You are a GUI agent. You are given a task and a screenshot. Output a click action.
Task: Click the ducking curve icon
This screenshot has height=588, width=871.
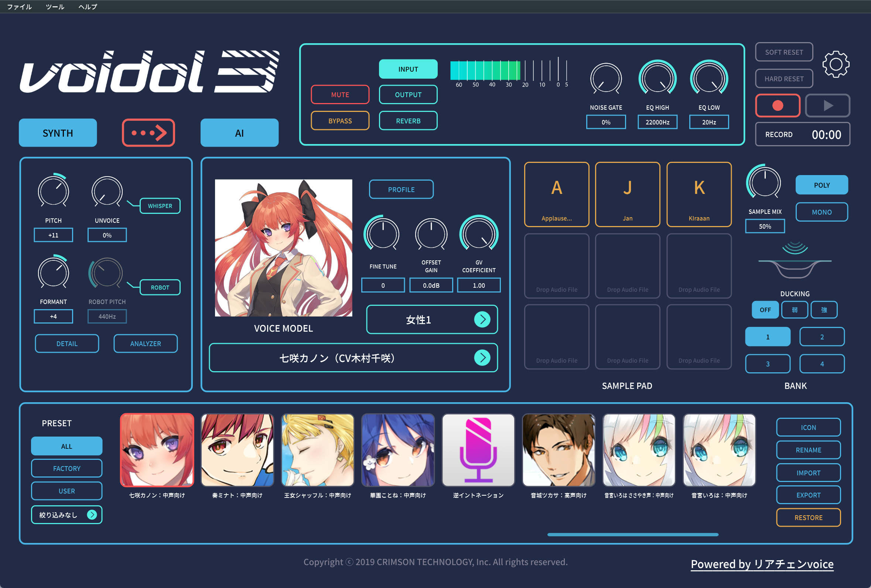795,261
